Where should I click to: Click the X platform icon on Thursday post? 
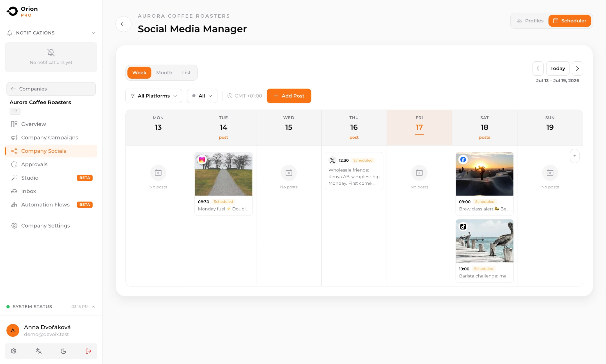coord(332,160)
